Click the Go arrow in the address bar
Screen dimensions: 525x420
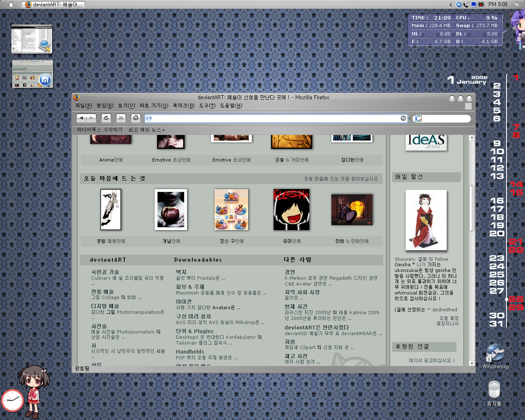pos(403,119)
